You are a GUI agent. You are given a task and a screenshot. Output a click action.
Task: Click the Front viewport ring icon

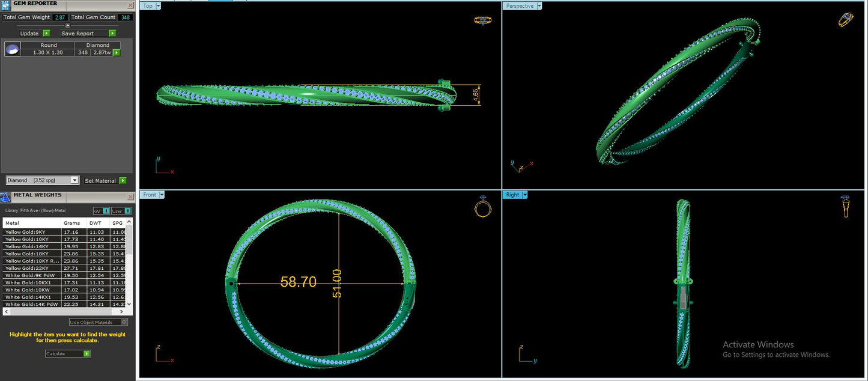click(x=483, y=207)
